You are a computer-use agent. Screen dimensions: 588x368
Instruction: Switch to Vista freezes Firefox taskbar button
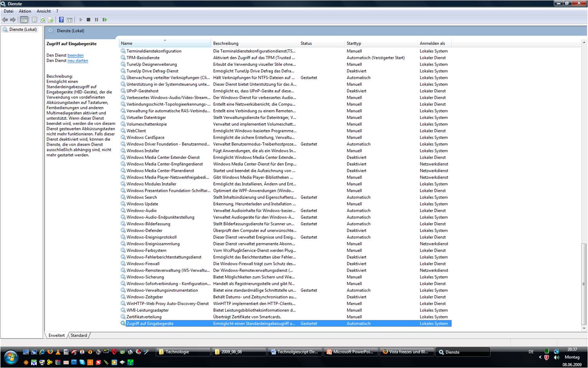408,352
